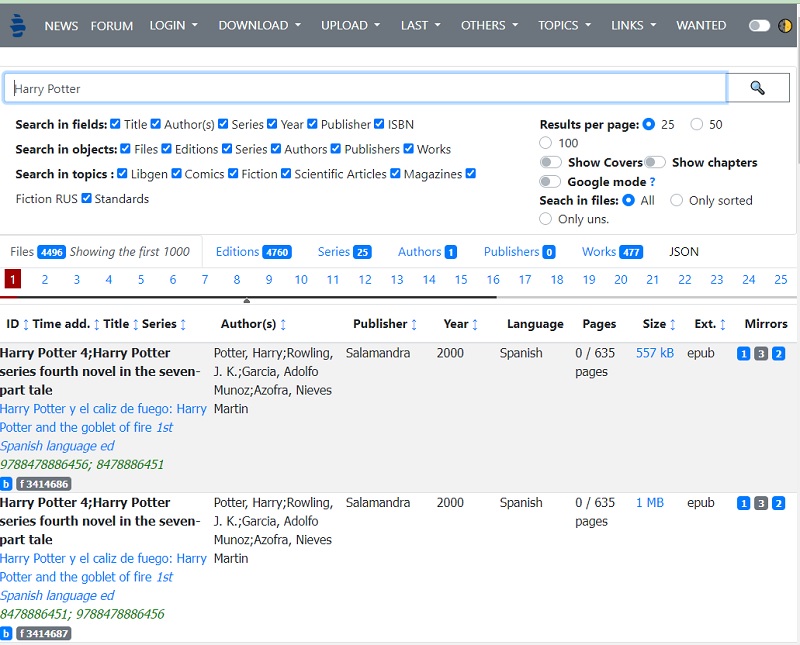Open mirror 3 for first Harry Potter result
800x645 pixels.
pos(761,353)
